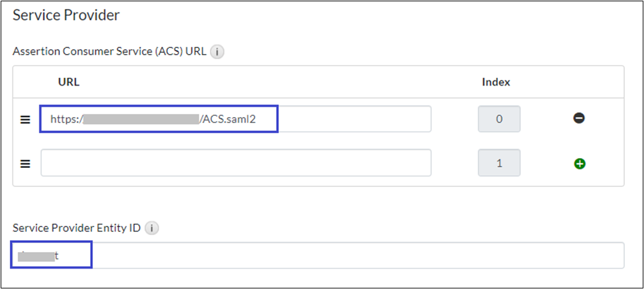Click info icon beside ACS URL label
This screenshot has height=289, width=644.
217,51
